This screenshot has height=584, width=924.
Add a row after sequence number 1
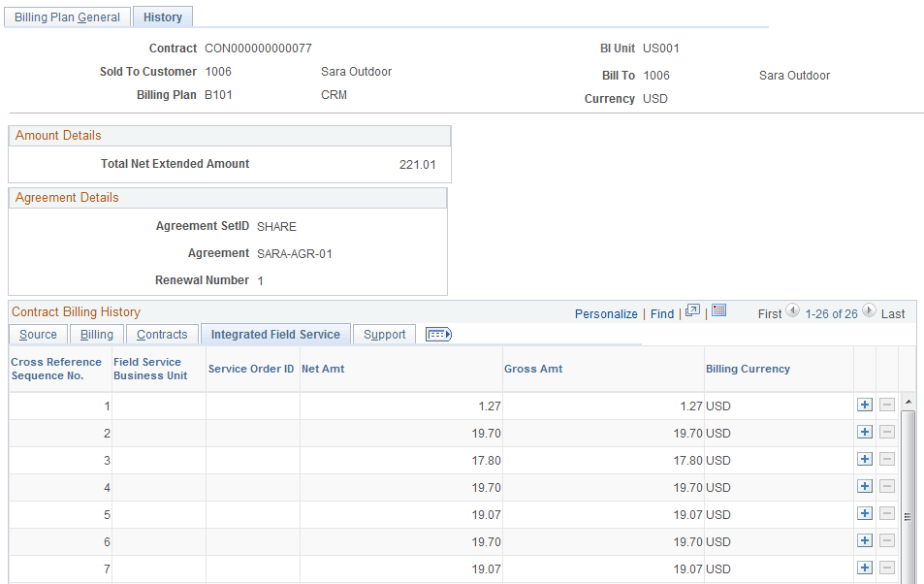point(864,405)
